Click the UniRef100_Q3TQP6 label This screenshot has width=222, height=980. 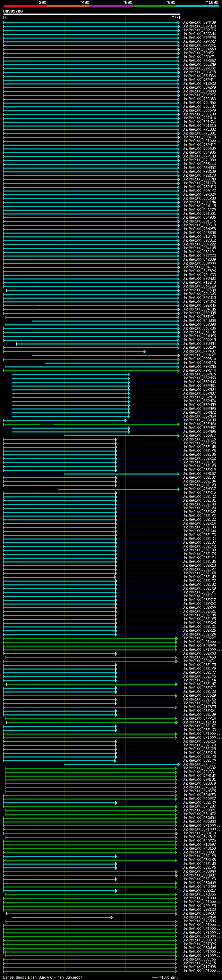[x=199, y=944]
